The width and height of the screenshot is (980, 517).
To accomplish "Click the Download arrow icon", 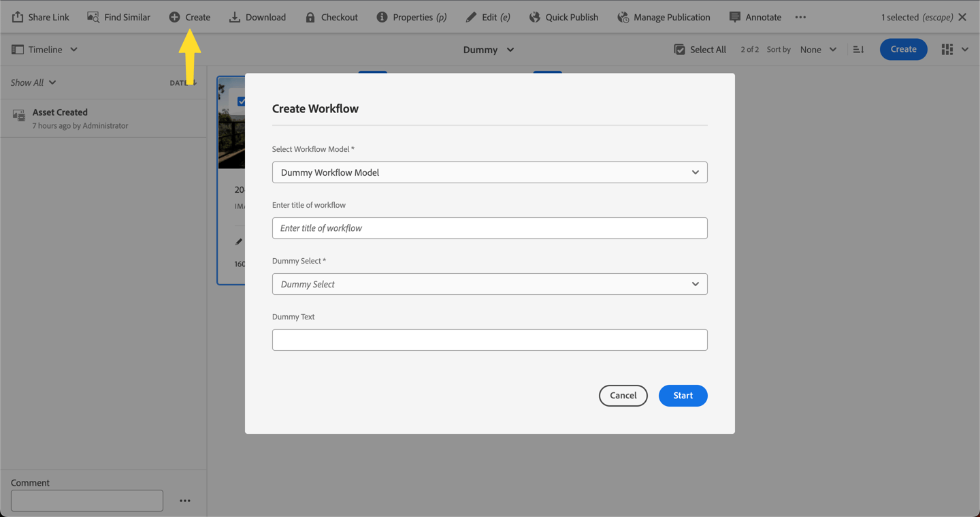I will pos(235,17).
